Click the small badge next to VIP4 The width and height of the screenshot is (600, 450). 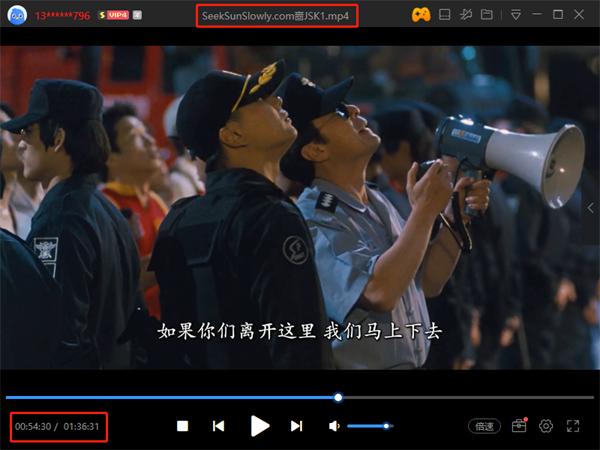pyautogui.click(x=137, y=15)
